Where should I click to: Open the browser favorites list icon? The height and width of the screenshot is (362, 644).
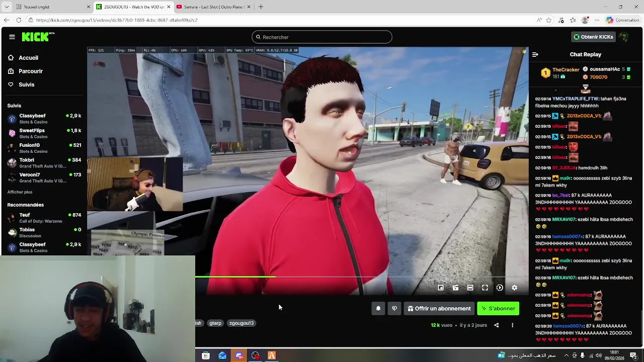[x=573, y=20]
